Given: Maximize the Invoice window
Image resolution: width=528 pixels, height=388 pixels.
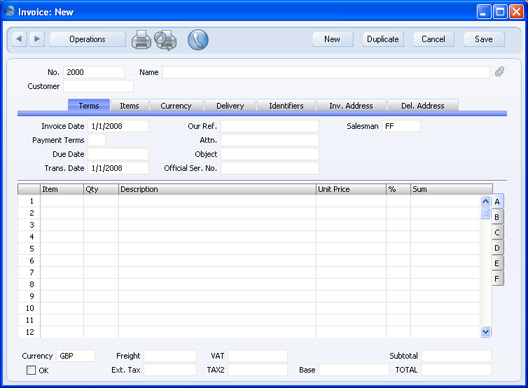Looking at the screenshot, I should pos(500,12).
